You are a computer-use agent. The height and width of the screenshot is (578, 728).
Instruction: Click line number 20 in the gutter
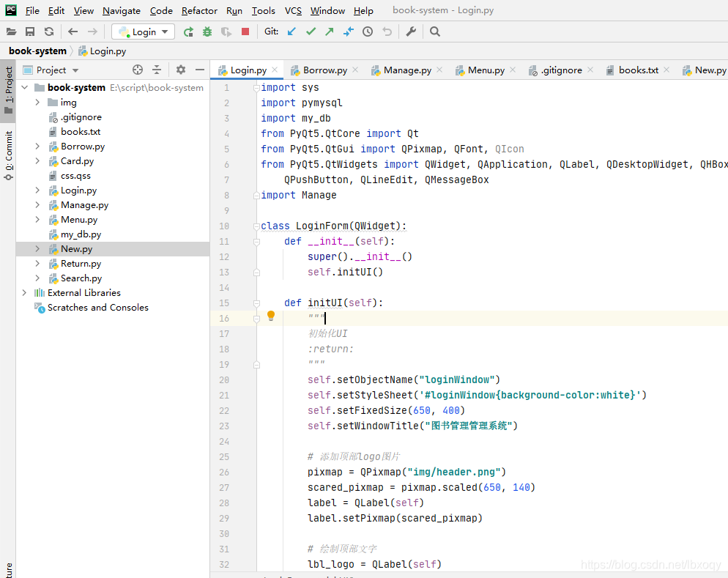coord(224,379)
